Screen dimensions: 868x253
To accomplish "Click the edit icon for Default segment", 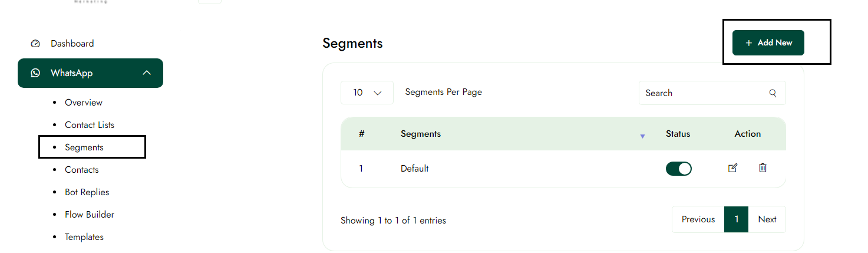I will pyautogui.click(x=732, y=168).
